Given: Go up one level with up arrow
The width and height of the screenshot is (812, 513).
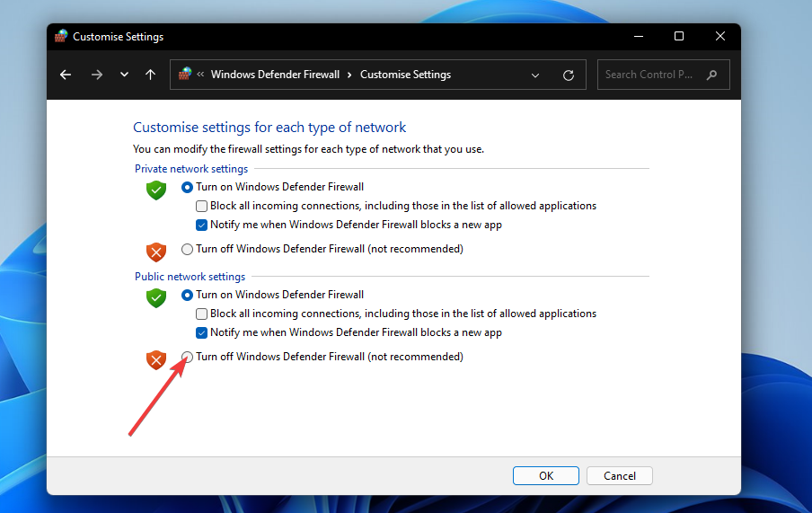Looking at the screenshot, I should pos(150,75).
